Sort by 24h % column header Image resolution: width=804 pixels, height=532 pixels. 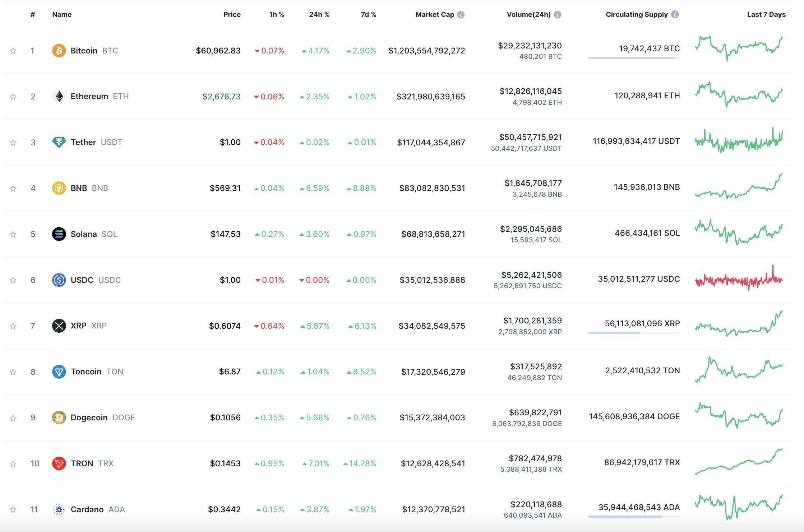319,14
